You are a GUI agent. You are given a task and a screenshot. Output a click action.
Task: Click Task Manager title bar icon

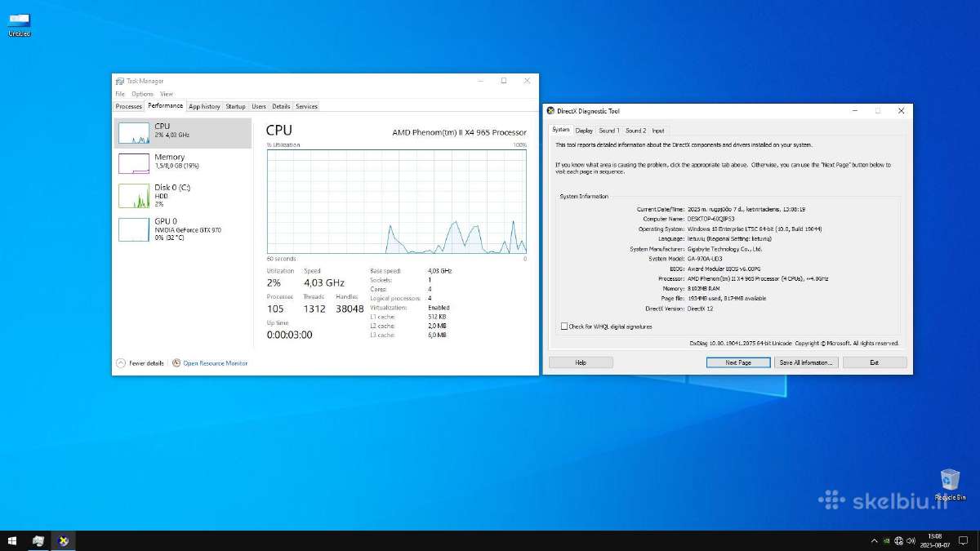[x=120, y=81]
